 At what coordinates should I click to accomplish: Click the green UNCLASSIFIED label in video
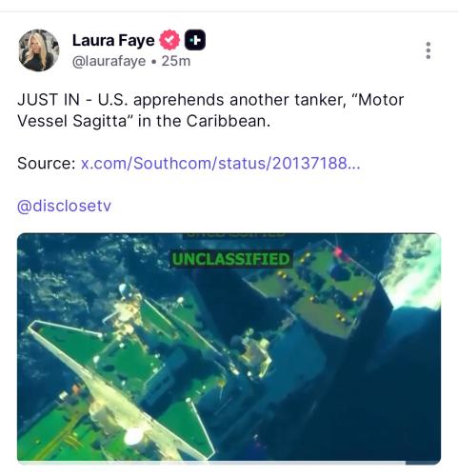coord(231,259)
